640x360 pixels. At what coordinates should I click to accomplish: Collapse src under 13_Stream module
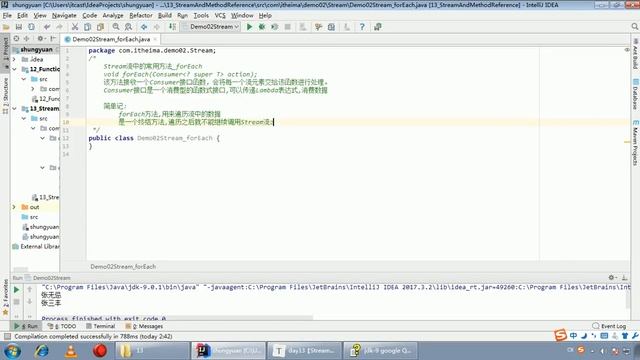coord(24,118)
